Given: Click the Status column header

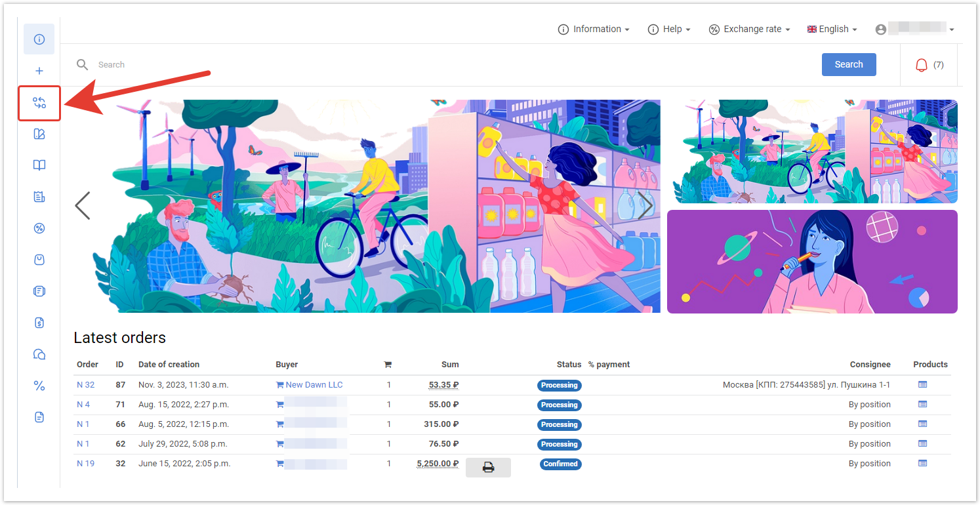Looking at the screenshot, I should pos(569,365).
